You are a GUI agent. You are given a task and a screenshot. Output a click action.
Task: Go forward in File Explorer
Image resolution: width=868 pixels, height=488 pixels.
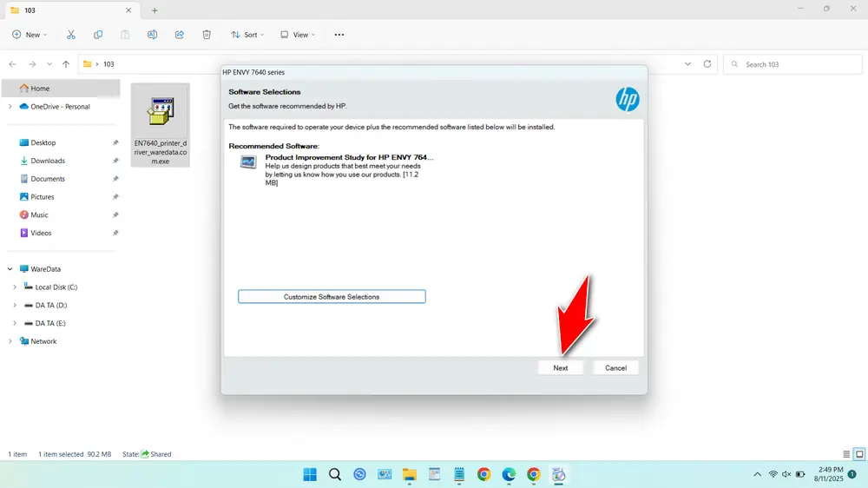pos(32,64)
